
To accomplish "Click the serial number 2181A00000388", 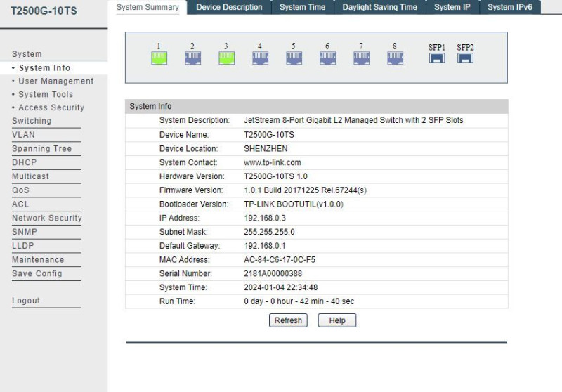I will tap(273, 274).
